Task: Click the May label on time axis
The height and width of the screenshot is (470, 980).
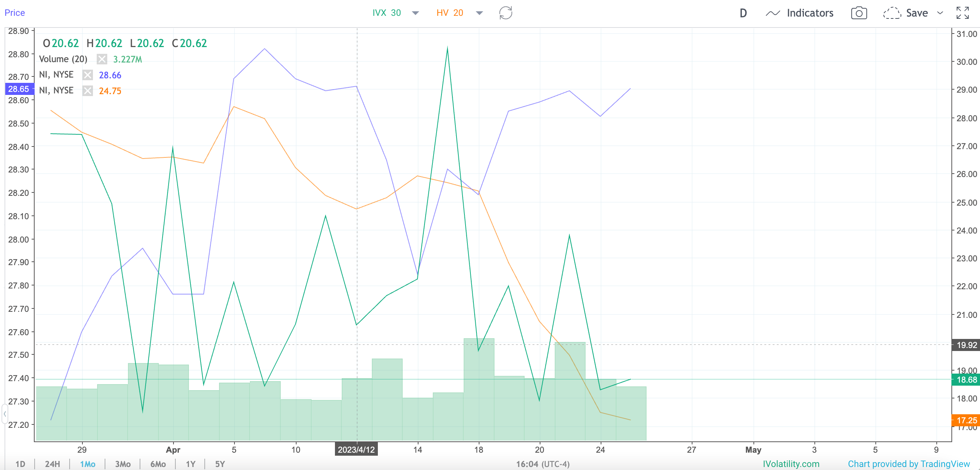Action: (753, 449)
